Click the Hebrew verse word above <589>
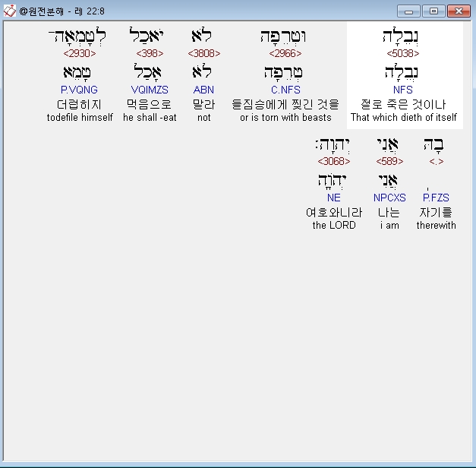 tap(387, 144)
